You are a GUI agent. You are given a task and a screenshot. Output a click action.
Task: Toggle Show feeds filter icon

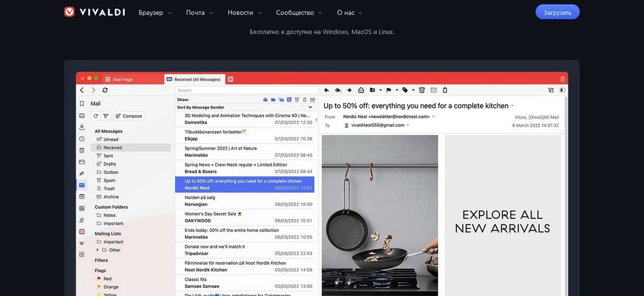coord(289,100)
